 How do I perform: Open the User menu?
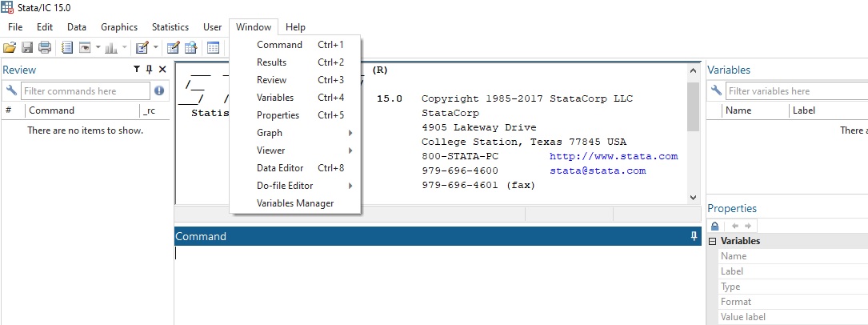point(212,27)
